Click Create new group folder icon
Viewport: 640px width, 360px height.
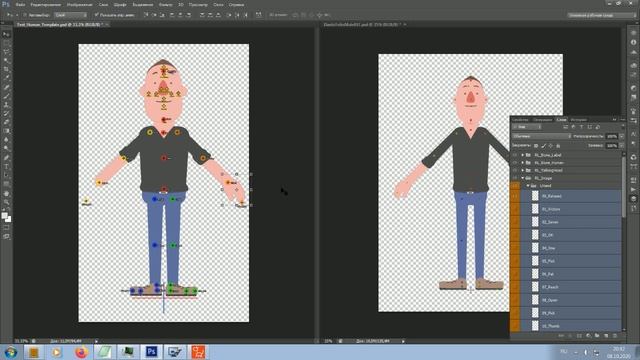(x=597, y=336)
